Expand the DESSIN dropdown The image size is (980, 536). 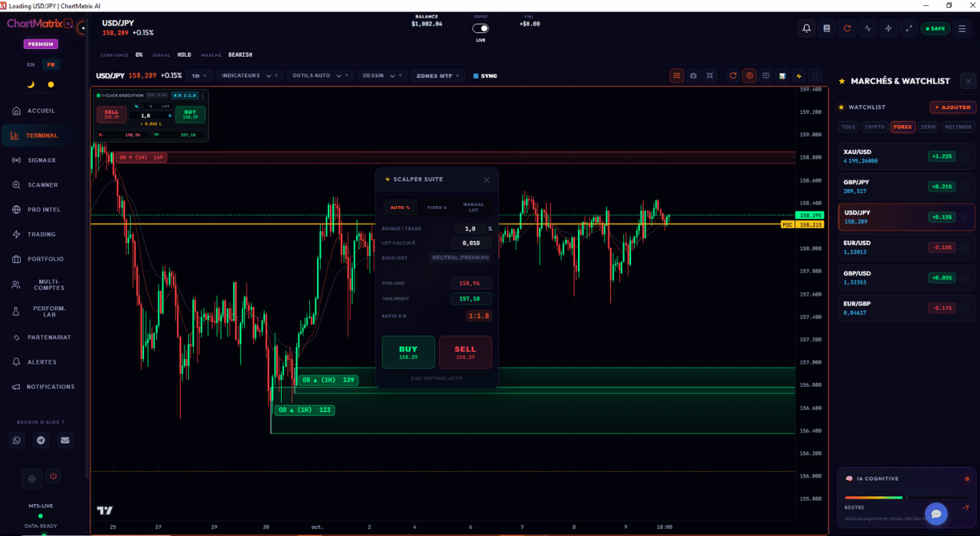click(382, 76)
